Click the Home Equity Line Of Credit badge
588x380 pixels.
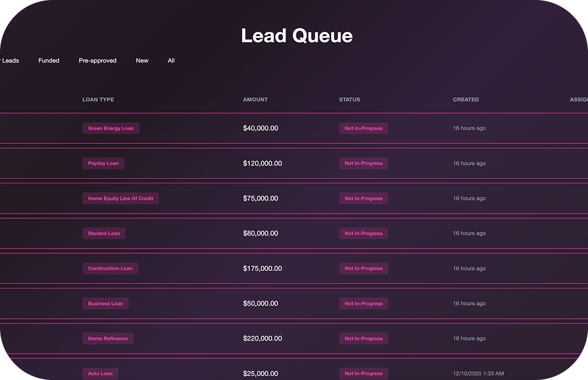(x=120, y=199)
